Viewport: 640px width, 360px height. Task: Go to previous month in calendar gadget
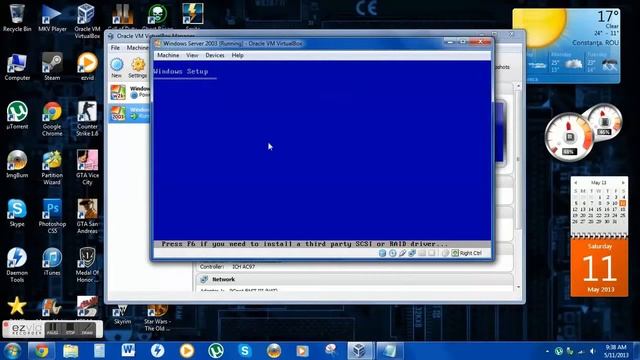(576, 182)
